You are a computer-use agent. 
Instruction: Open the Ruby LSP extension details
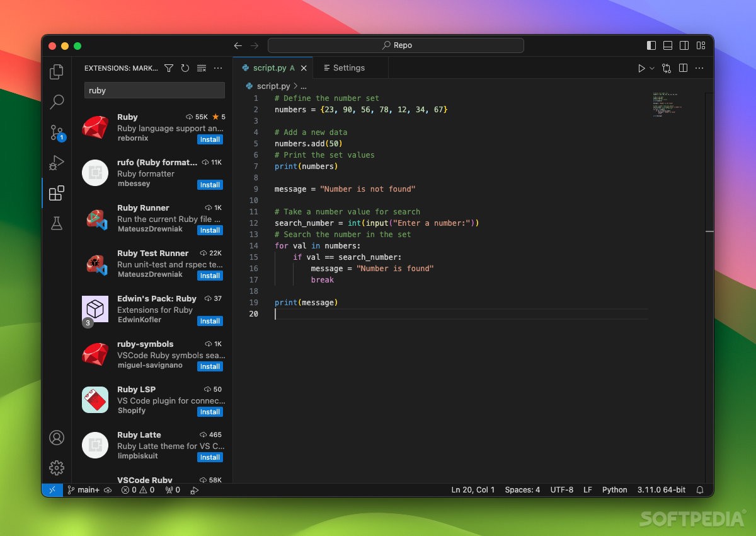point(152,400)
